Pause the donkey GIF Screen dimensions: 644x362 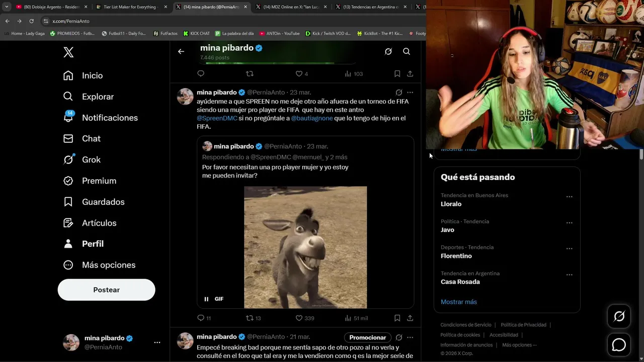pos(206,299)
